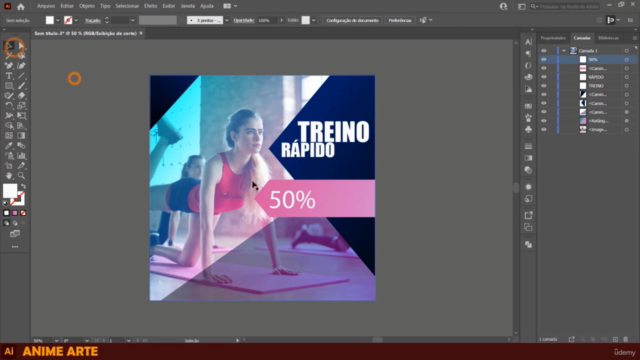This screenshot has width=640, height=360.
Task: Click the Estilo style swatch
Action: (305, 20)
